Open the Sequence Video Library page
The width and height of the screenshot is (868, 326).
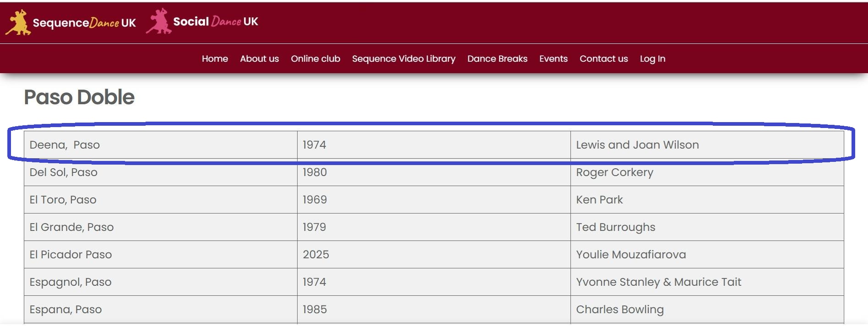pyautogui.click(x=403, y=59)
